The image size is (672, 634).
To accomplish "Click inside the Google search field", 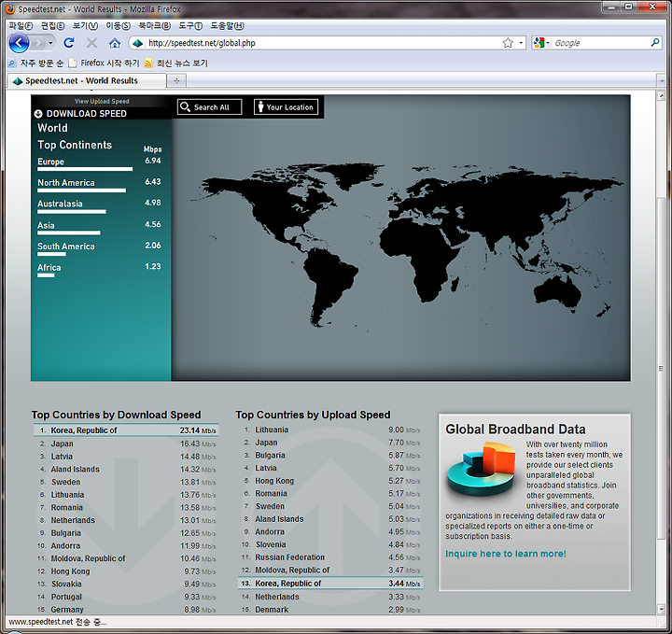I will point(600,43).
